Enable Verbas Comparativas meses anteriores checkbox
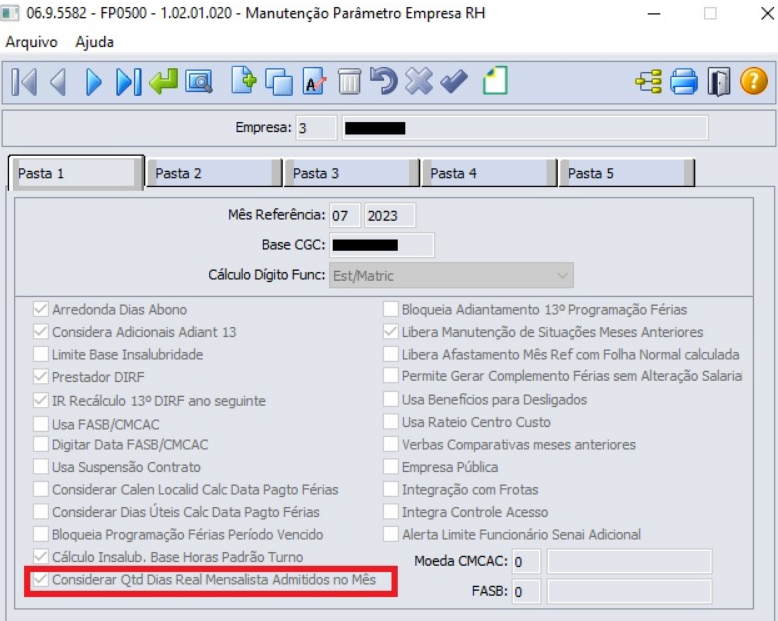 coord(390,444)
